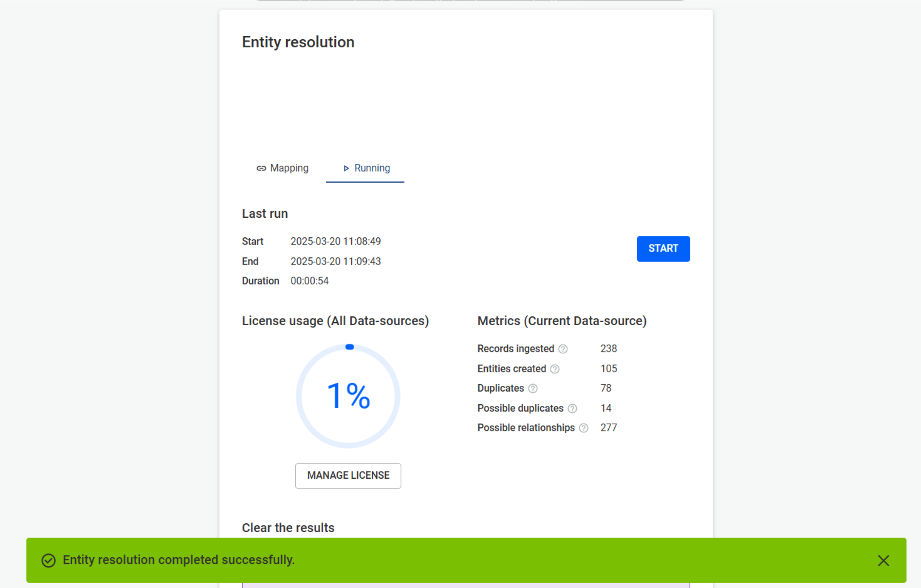Click help icon beside Possible duplicates
The width and height of the screenshot is (921, 588).
tap(573, 408)
